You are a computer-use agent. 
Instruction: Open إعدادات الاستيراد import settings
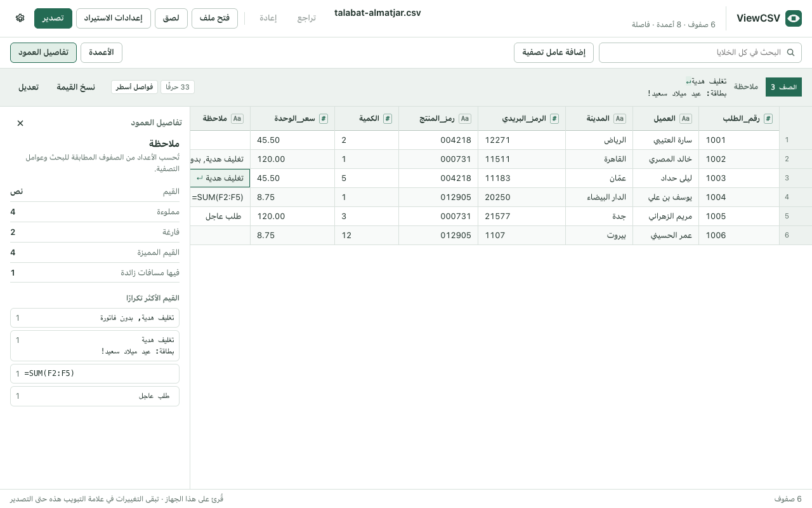point(114,18)
